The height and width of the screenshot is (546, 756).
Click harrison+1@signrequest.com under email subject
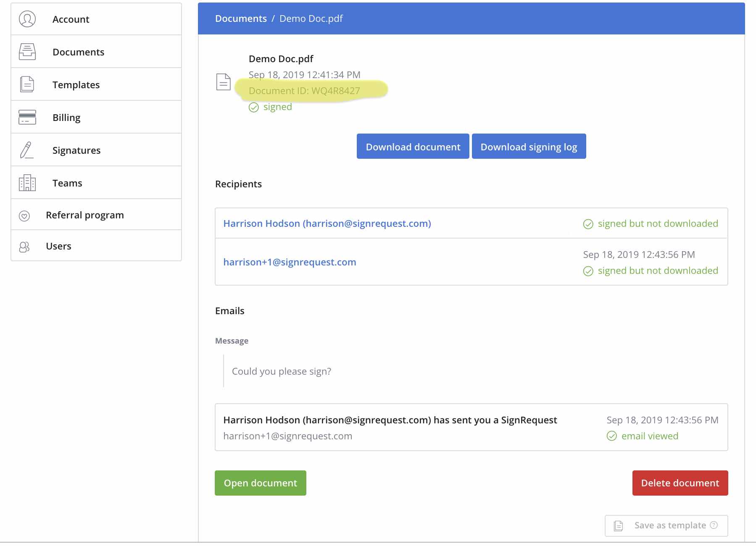[288, 436]
